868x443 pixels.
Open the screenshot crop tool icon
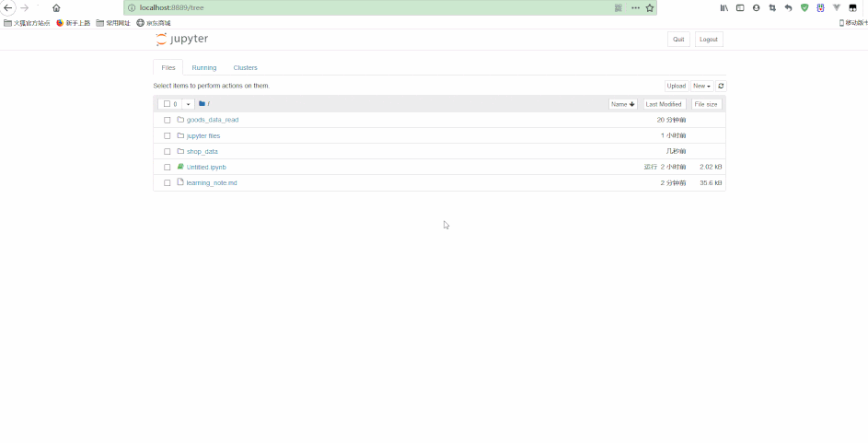point(772,7)
